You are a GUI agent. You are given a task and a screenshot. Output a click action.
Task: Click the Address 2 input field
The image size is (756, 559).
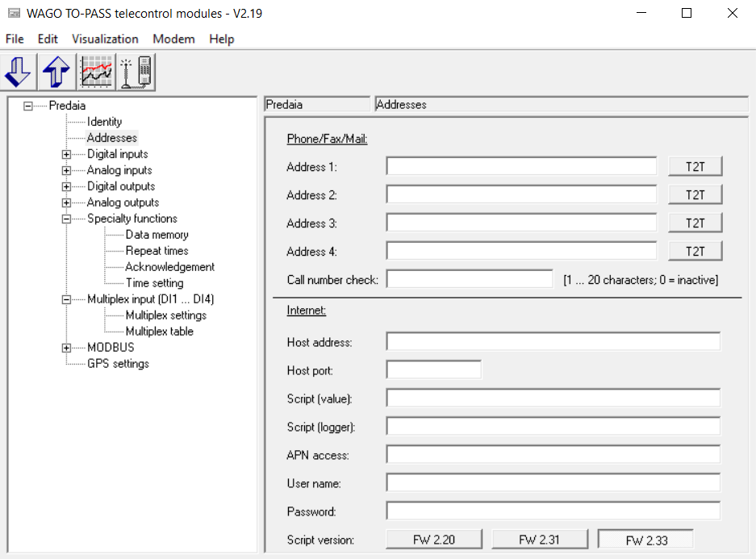click(x=521, y=194)
